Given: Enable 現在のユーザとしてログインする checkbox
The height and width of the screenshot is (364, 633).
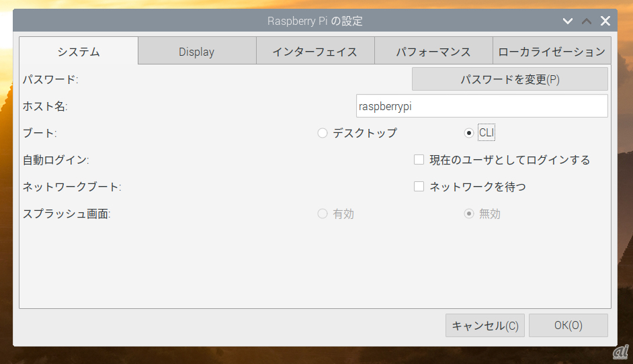Looking at the screenshot, I should pyautogui.click(x=419, y=160).
